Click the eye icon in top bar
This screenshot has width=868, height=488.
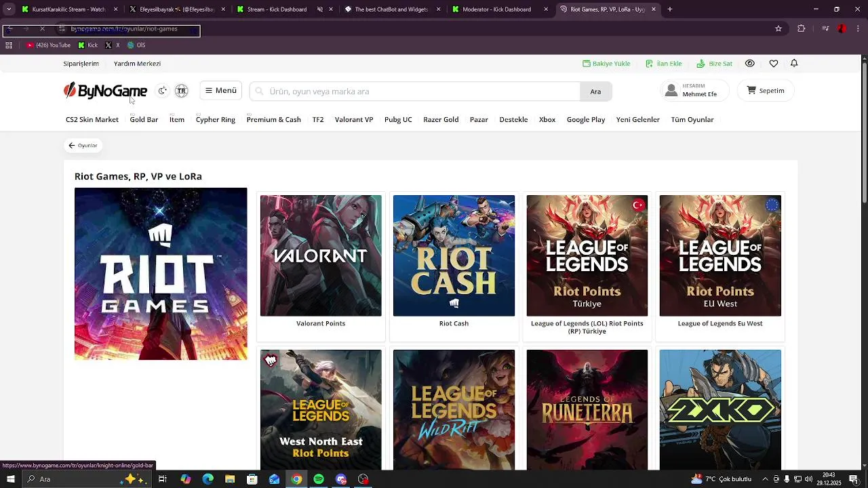point(750,64)
